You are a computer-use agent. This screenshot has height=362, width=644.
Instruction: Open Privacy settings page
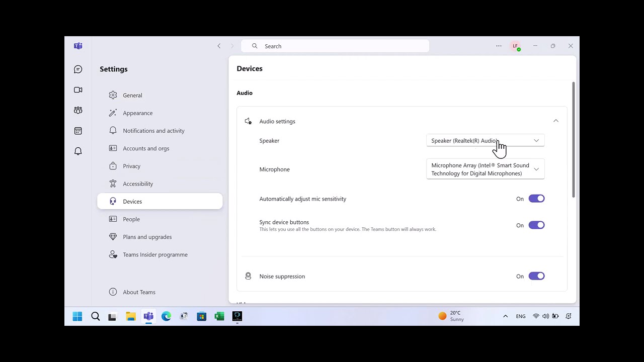click(x=160, y=166)
